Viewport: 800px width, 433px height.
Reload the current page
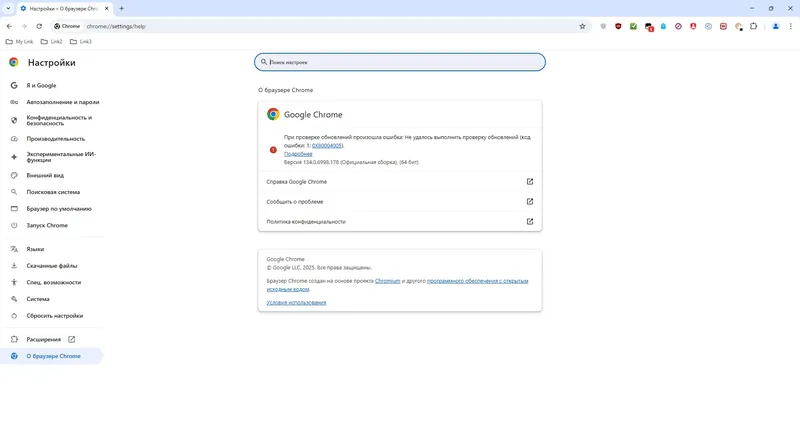pos(39,26)
